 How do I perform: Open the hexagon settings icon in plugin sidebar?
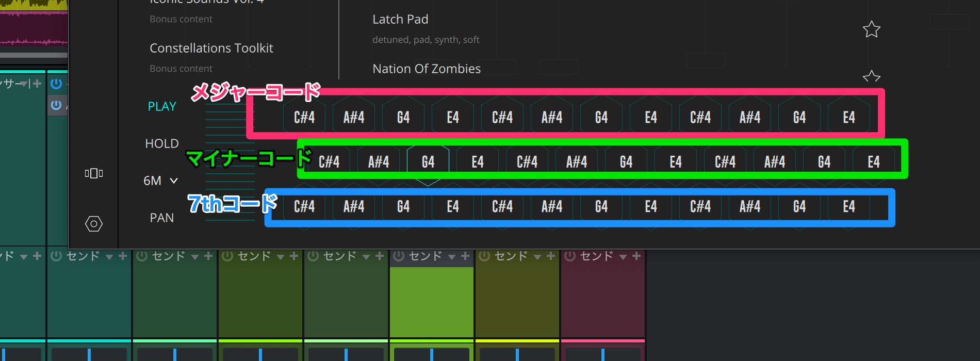tap(94, 224)
